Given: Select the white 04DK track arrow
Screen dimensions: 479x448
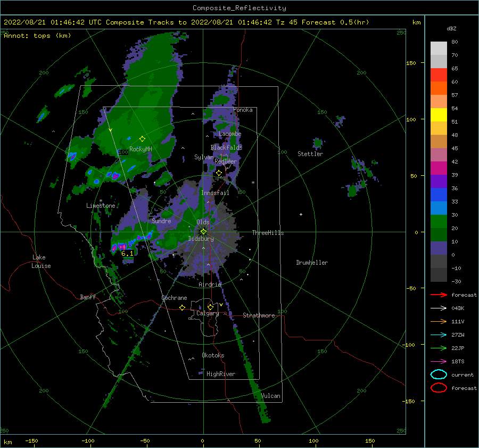Looking at the screenshot, I should (439, 308).
